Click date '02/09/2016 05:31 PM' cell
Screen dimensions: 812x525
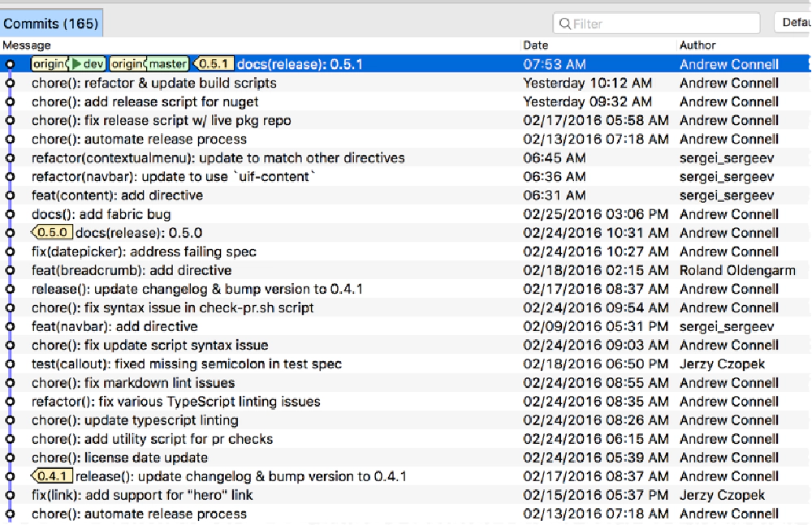point(595,327)
